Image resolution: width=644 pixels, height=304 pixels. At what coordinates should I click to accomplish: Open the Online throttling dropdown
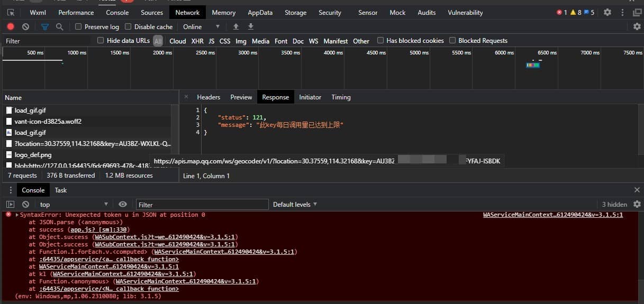(201, 26)
